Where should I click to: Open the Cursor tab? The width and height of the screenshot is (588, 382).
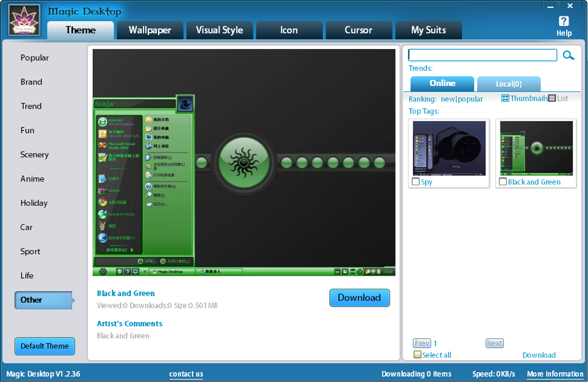coord(359,30)
